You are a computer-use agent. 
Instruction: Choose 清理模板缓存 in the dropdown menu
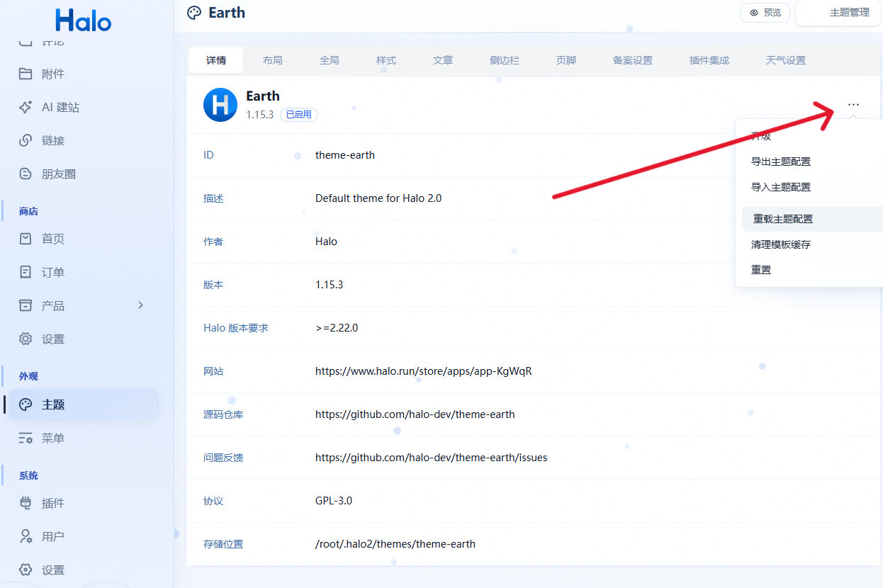point(781,244)
